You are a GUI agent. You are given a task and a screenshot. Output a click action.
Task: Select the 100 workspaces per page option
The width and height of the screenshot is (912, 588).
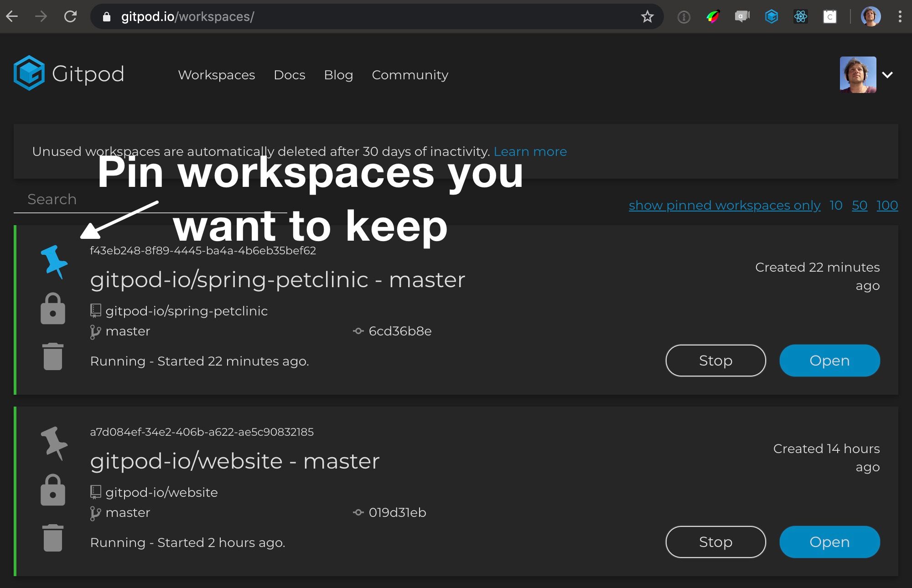click(887, 205)
